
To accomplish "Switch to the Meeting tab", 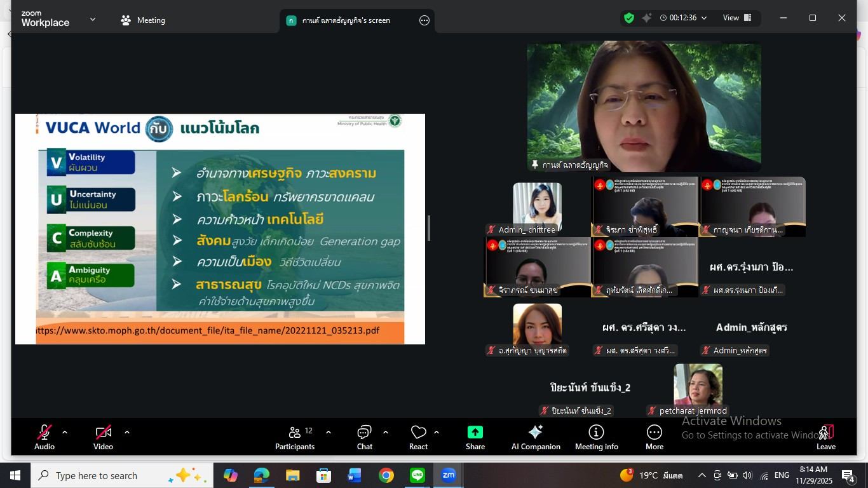I will (x=143, y=20).
